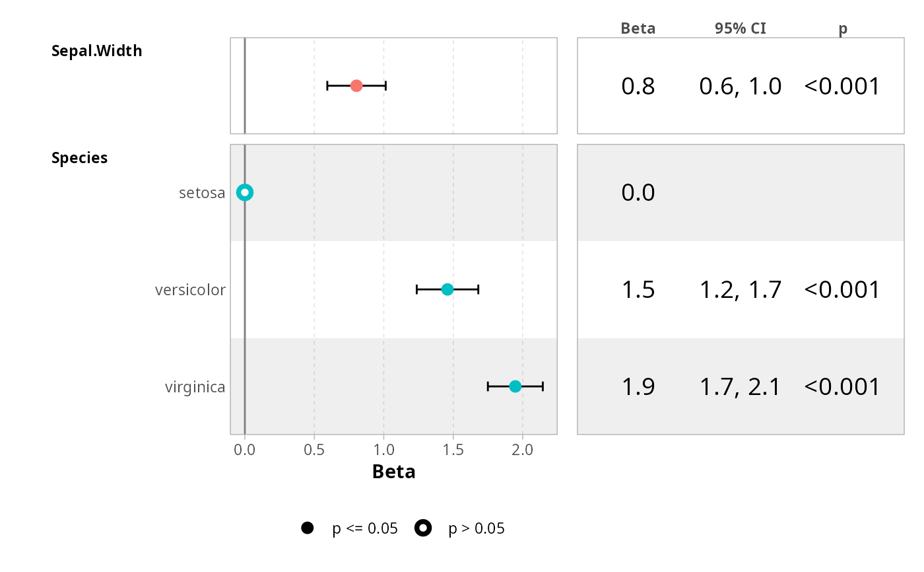Click the '95% CI' column header
The width and height of the screenshot is (924, 572).
tap(741, 28)
